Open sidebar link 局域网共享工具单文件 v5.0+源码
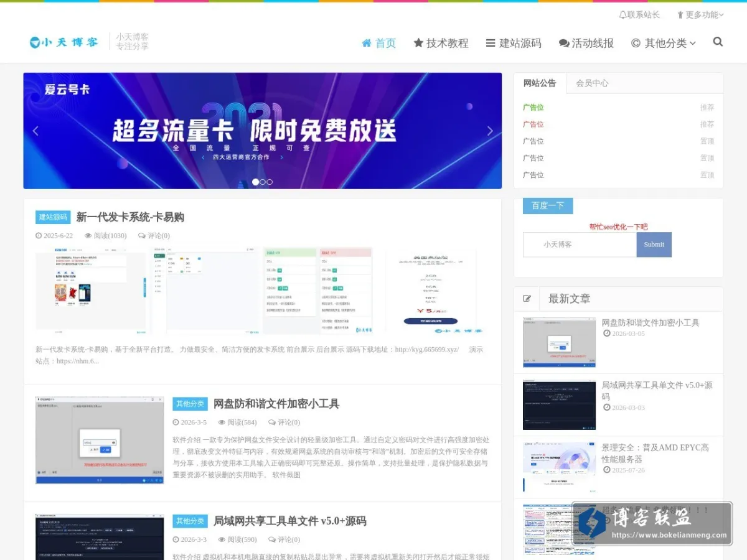The width and height of the screenshot is (747, 560). click(657, 391)
